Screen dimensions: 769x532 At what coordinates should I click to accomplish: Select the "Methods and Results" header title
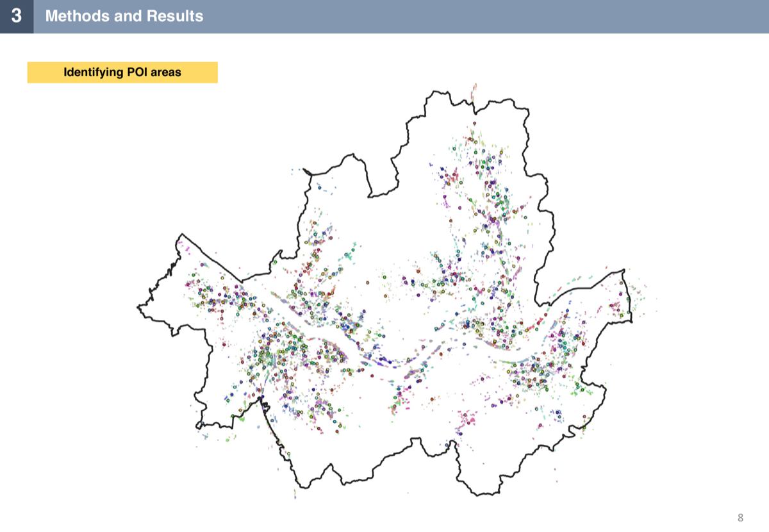click(x=124, y=17)
